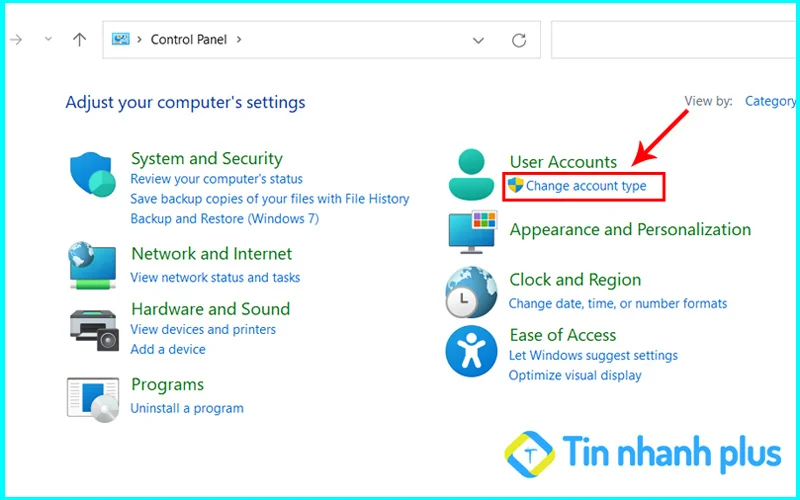Open the recent locations dropdown arrow

pyautogui.click(x=48, y=39)
